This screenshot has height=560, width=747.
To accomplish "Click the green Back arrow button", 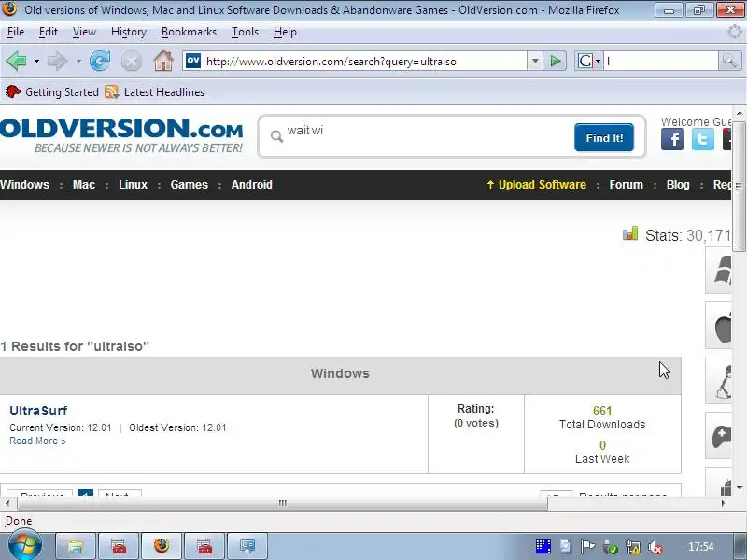I will (x=16, y=61).
